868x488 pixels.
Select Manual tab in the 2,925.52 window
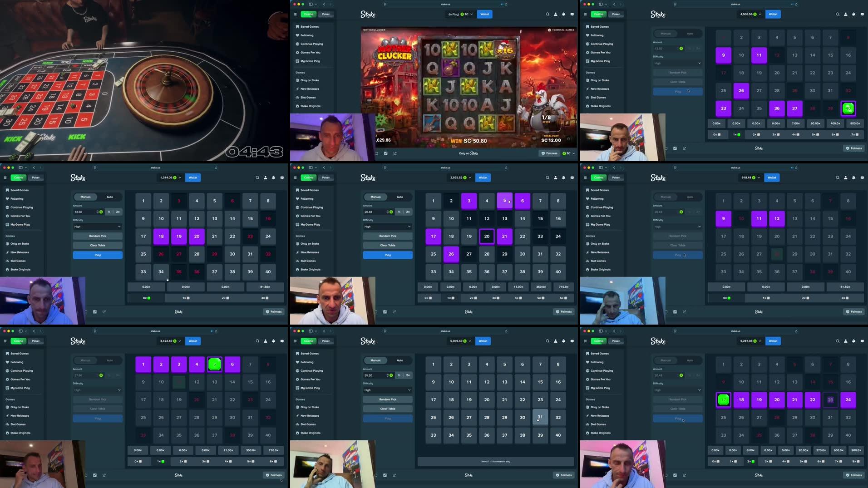coord(376,197)
